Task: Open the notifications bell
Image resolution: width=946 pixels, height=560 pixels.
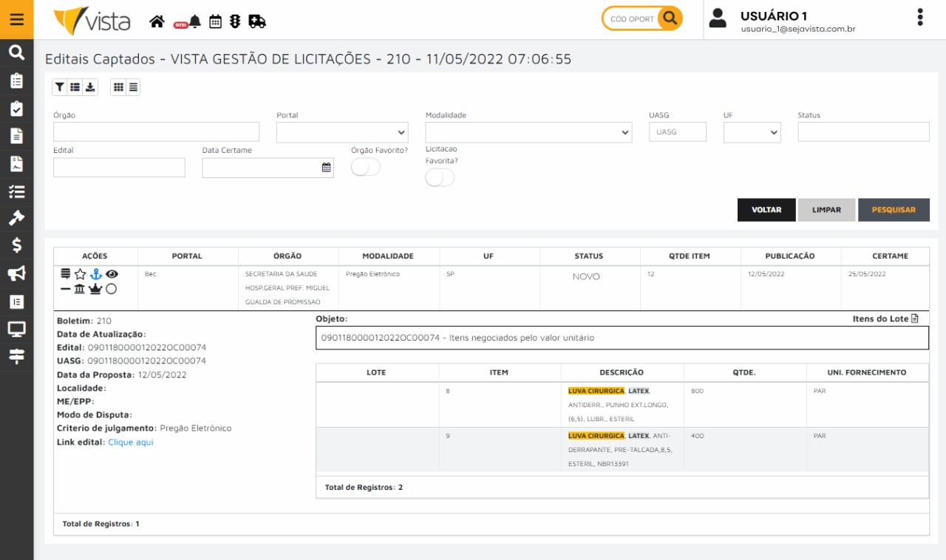Action: (x=195, y=21)
